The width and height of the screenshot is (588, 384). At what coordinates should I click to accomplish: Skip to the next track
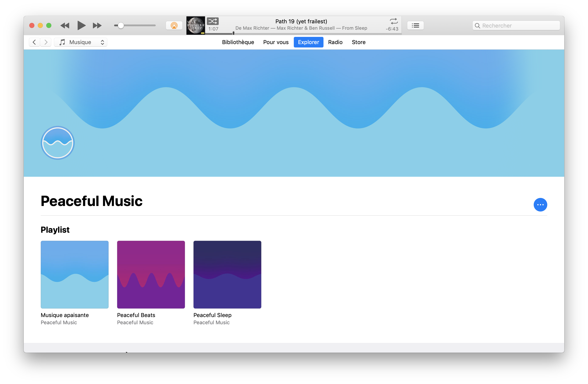(97, 25)
